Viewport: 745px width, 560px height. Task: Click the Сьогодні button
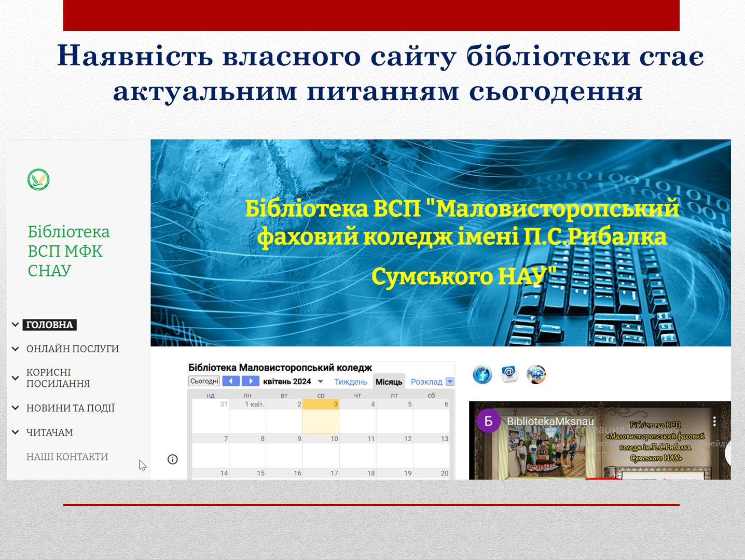[x=204, y=381]
